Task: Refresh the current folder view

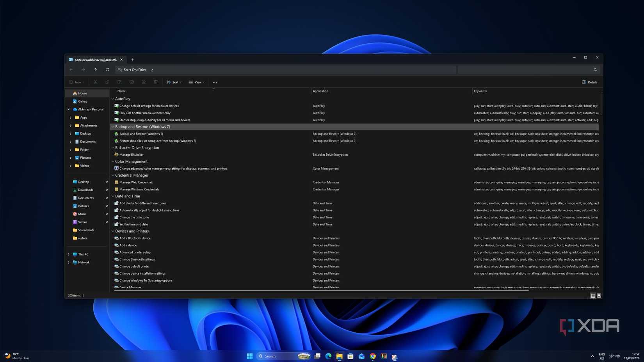Action: pyautogui.click(x=107, y=70)
